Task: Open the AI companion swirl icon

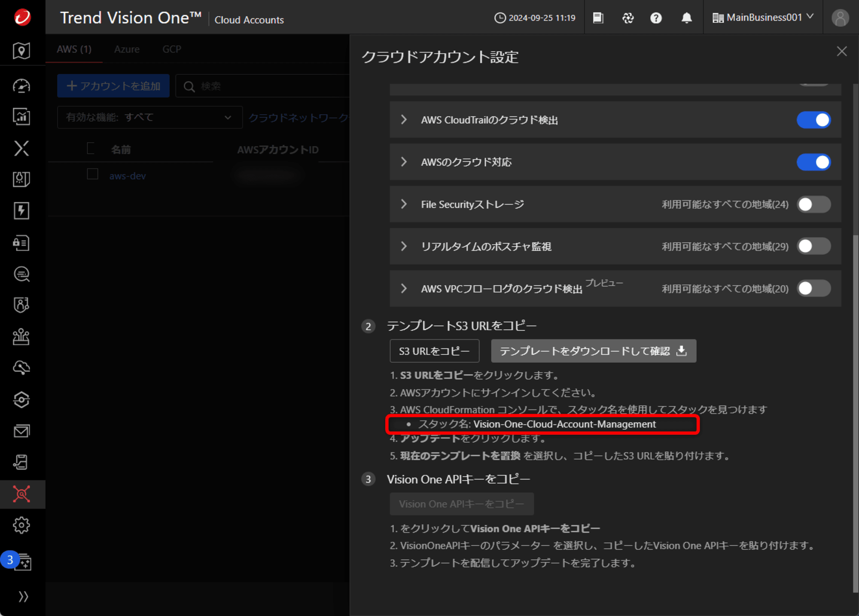Action: 628,18
